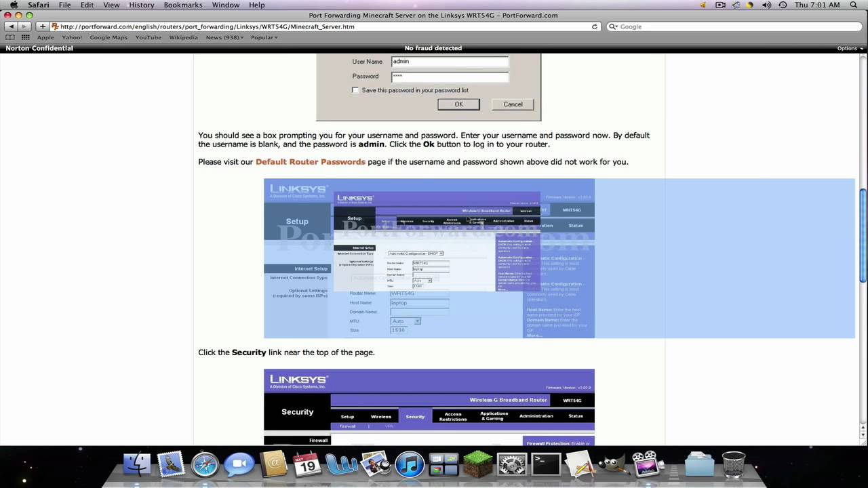The height and width of the screenshot is (488, 868).
Task: Click the OK button in login image
Action: point(458,104)
